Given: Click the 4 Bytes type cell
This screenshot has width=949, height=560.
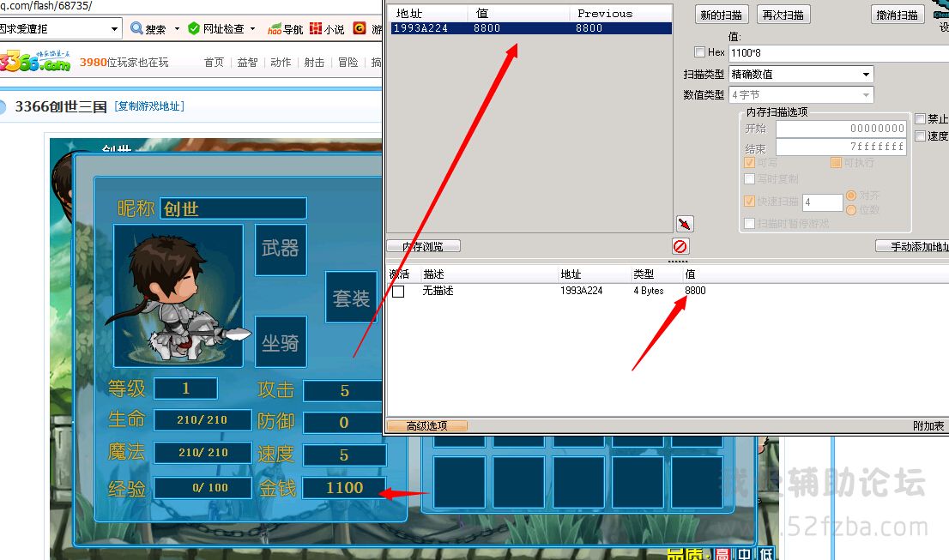Looking at the screenshot, I should tap(648, 291).
